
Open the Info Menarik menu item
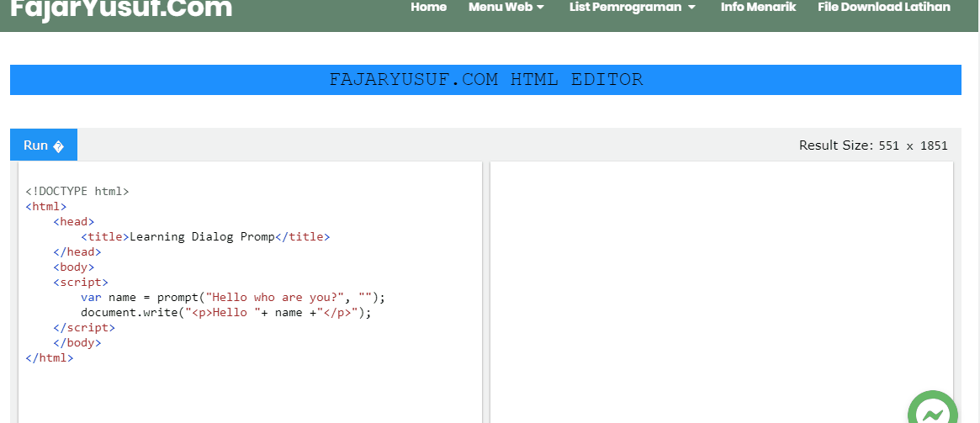point(758,8)
